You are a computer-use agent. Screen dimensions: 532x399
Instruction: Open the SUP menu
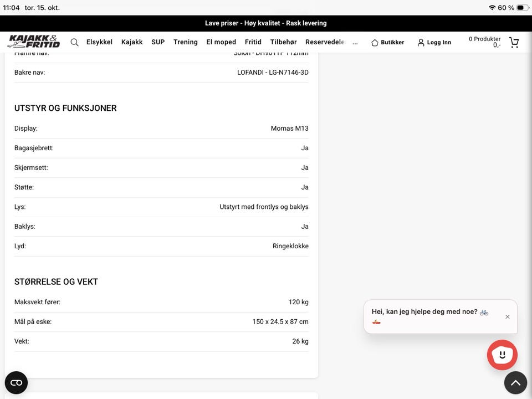pos(158,42)
